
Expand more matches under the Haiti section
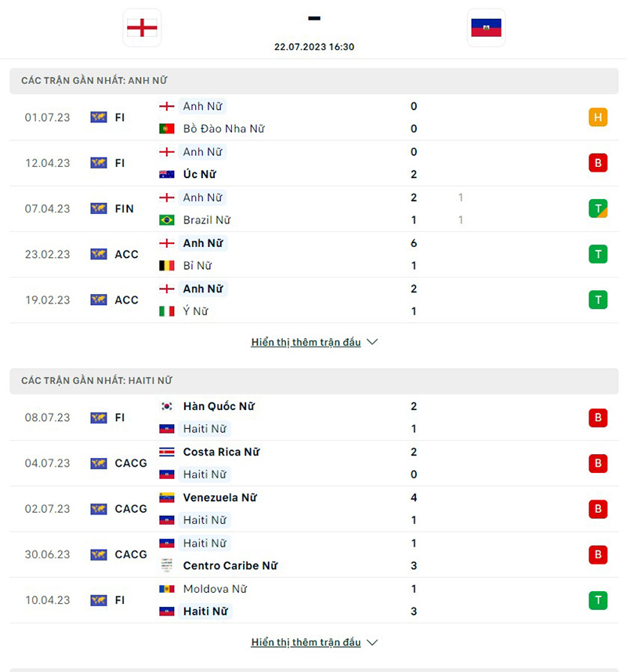tap(306, 641)
